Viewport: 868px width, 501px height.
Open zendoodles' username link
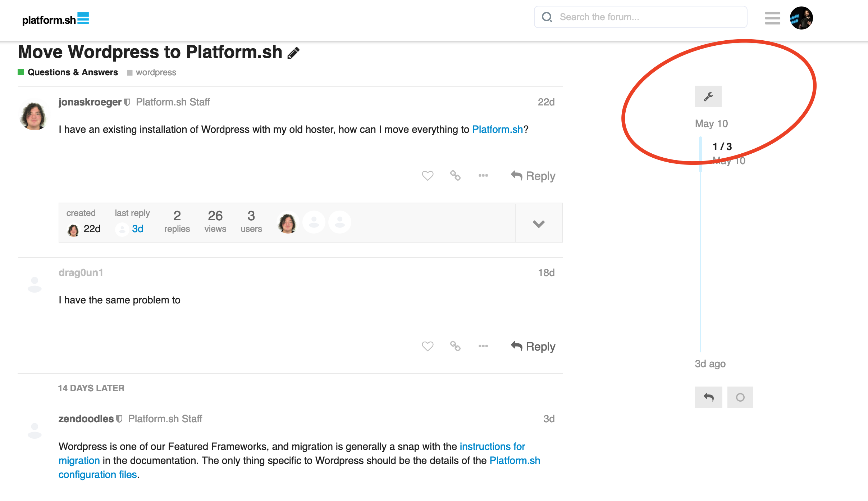(86, 419)
